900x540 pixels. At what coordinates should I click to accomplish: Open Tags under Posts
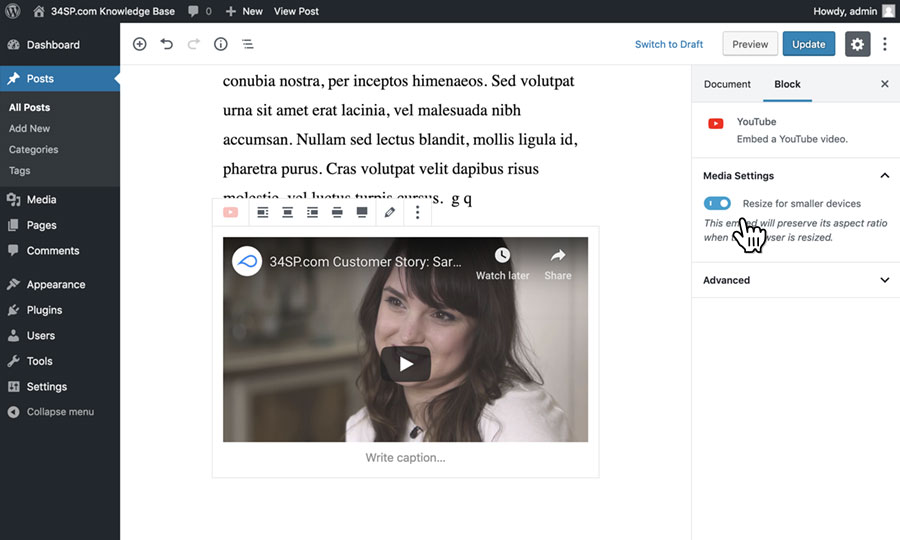point(20,170)
